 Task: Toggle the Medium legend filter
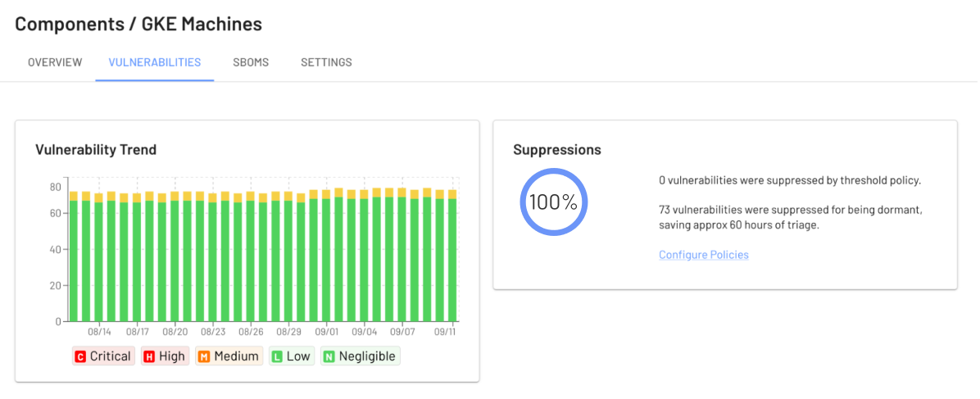pos(229,356)
